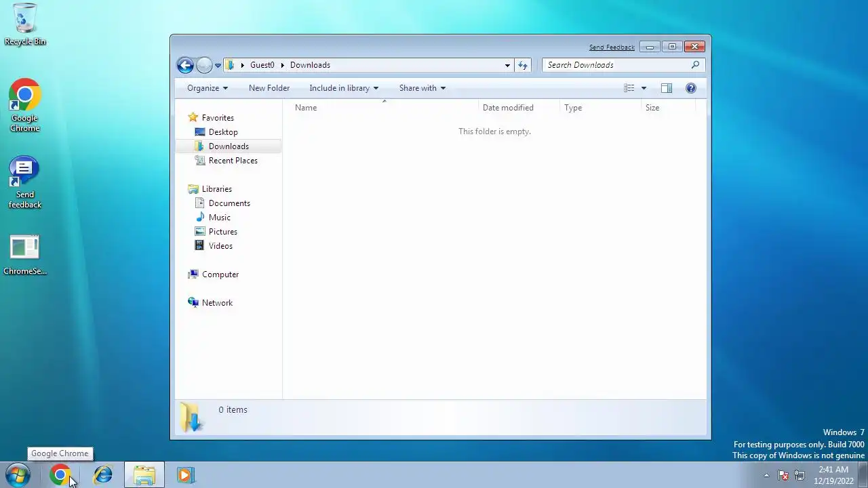Open the recent pages dropdown arrow
The height and width of the screenshot is (488, 868).
pos(218,66)
